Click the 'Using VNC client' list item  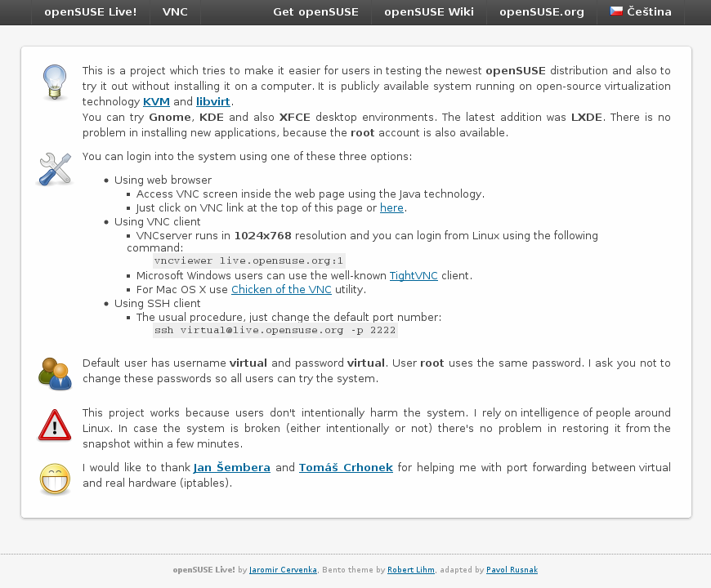tap(158, 222)
